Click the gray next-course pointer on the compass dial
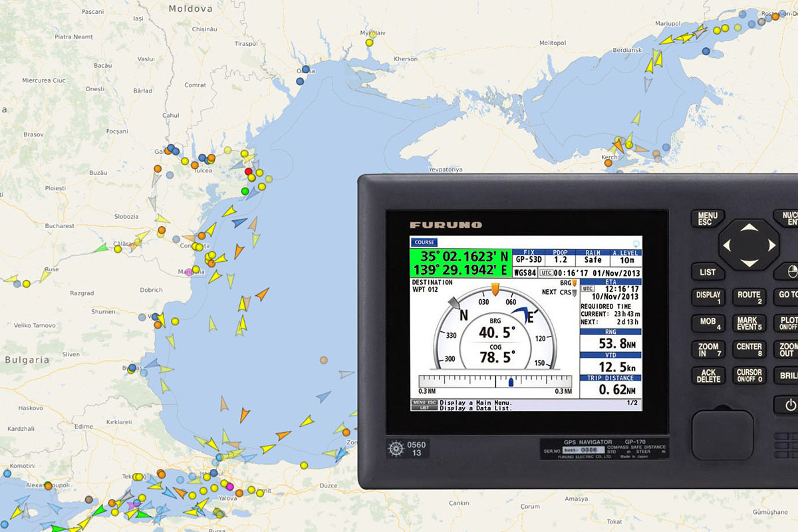The width and height of the screenshot is (798, 532). click(455, 304)
